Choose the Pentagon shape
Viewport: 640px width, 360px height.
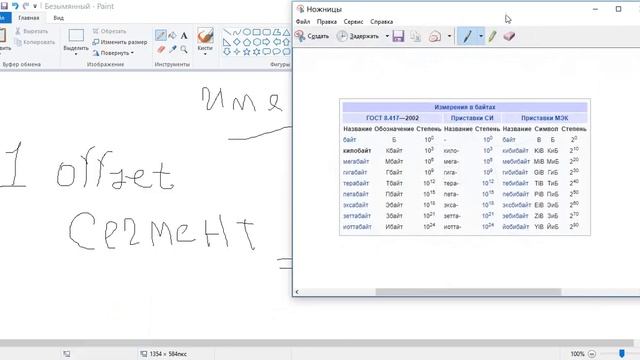(x=247, y=42)
